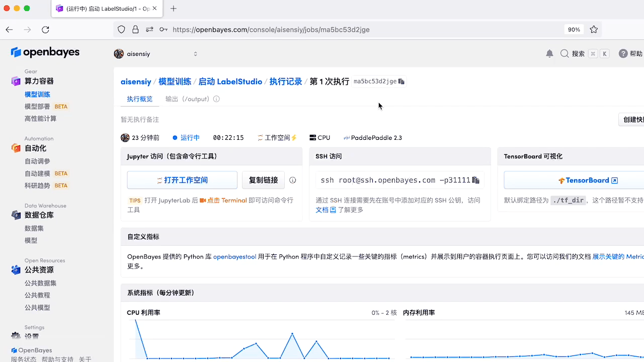Copy the SSH command to clipboard

(475, 180)
